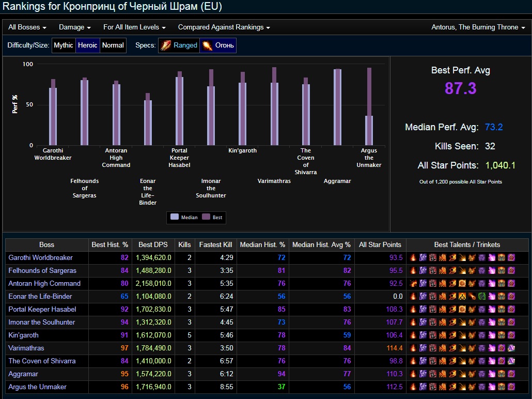Click golden silhouette figure icon in Eonar row
Screen dimensions: 532x399
[462, 297]
